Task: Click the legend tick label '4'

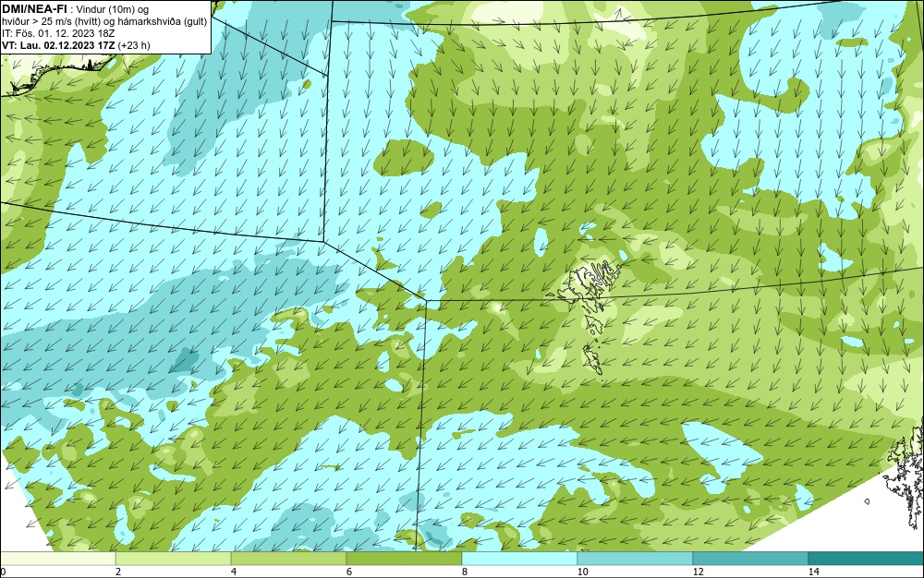Action: coord(234,572)
